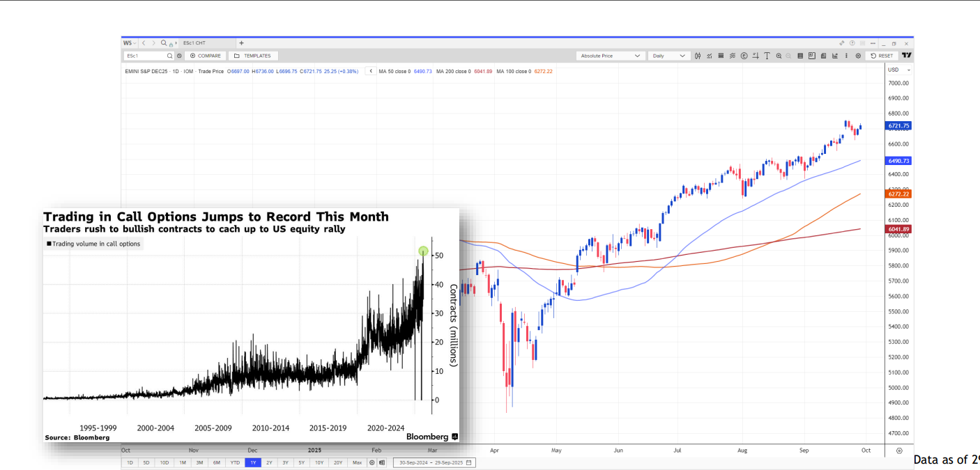Open the Absolute Price dropdown
This screenshot has width=980, height=470.
point(611,56)
